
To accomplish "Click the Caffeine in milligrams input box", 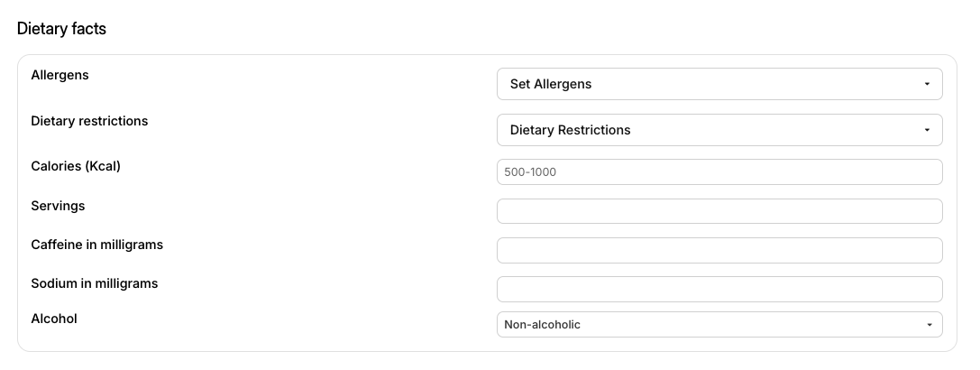I will pos(719,250).
